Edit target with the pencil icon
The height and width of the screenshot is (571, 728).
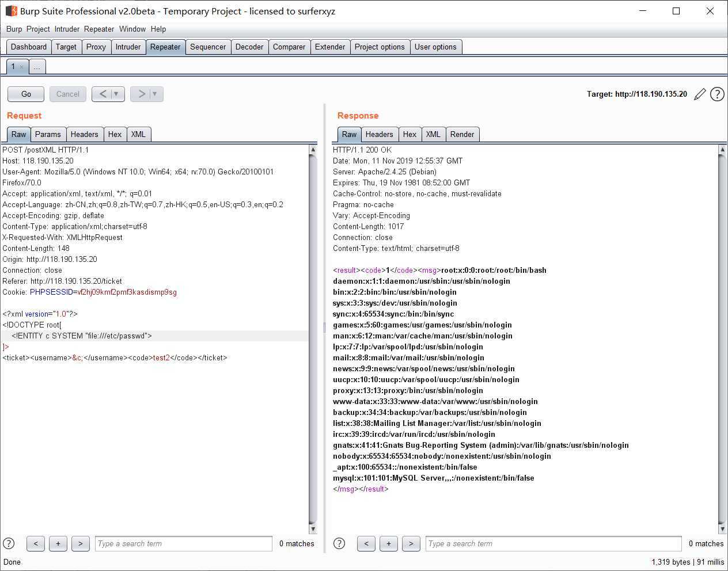point(700,94)
